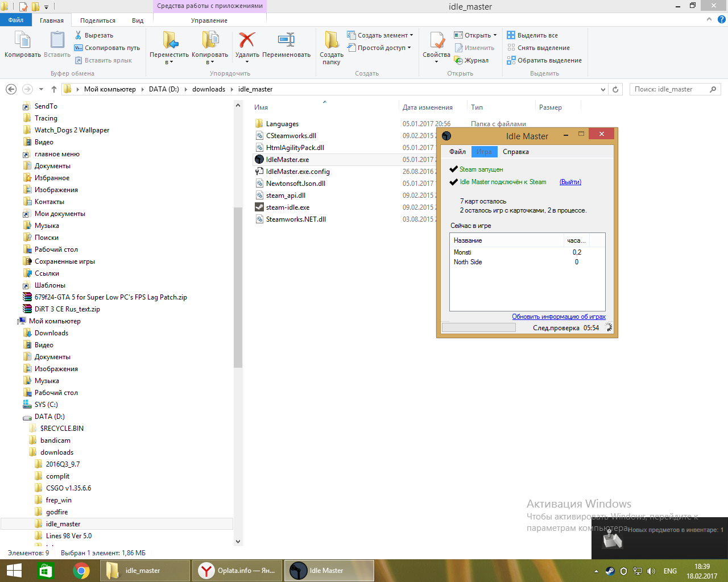
Task: Open the Игра menu in Idle Master
Action: tap(484, 152)
